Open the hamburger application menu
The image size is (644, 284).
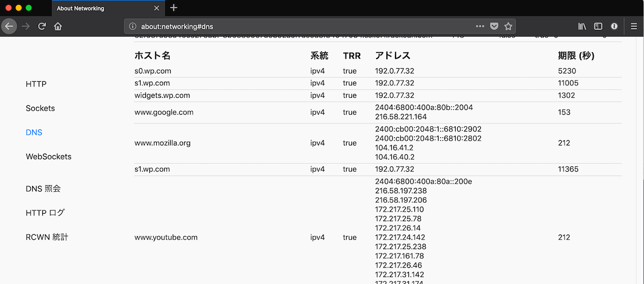[633, 26]
